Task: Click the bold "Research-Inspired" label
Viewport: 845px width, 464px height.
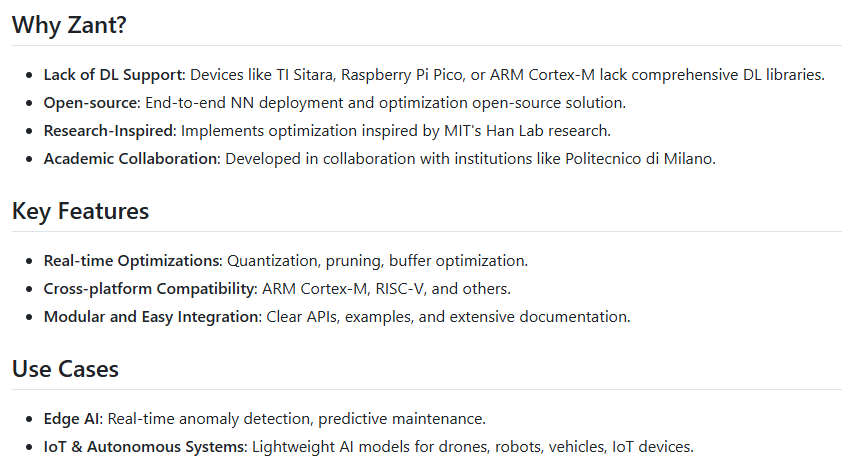Action: (x=110, y=131)
